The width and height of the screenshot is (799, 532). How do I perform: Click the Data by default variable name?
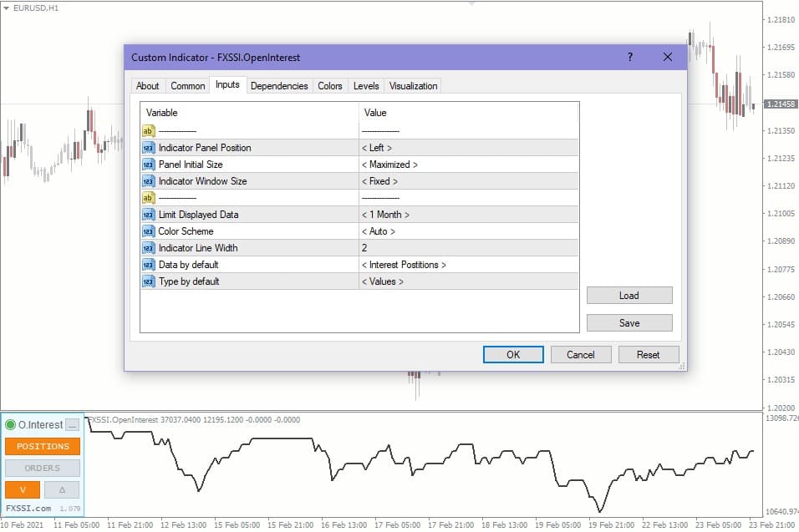tap(189, 265)
